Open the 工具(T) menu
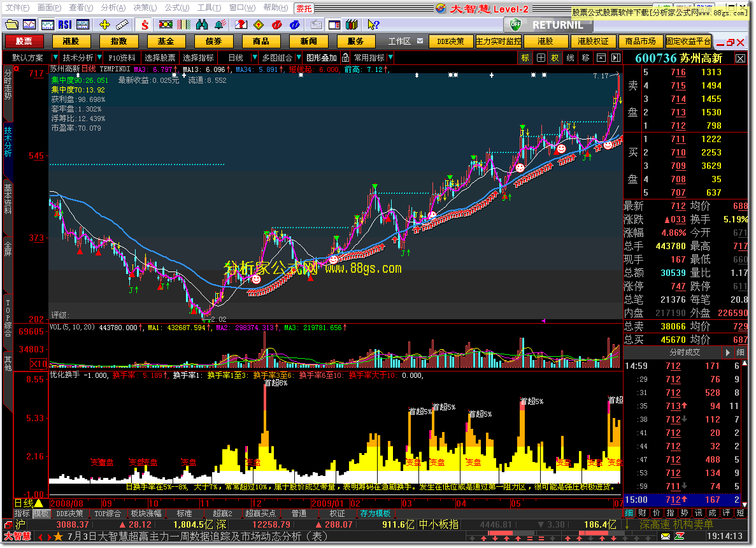The height and width of the screenshot is (548, 756). click(x=209, y=8)
